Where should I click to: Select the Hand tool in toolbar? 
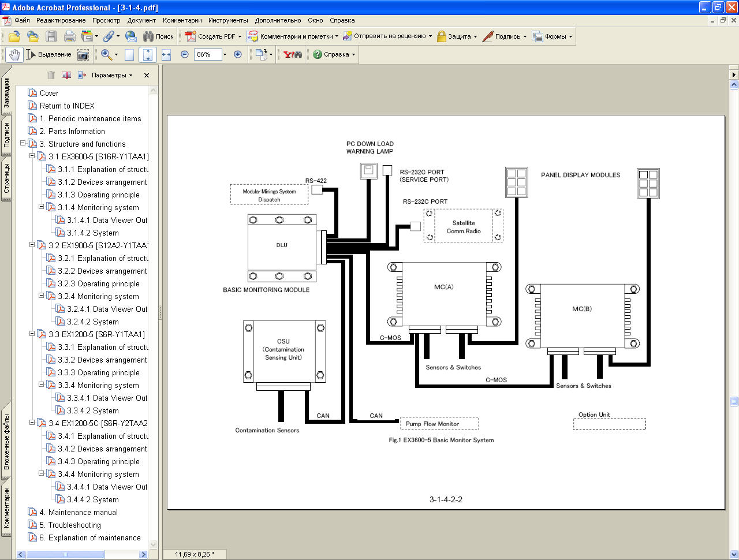pos(14,54)
